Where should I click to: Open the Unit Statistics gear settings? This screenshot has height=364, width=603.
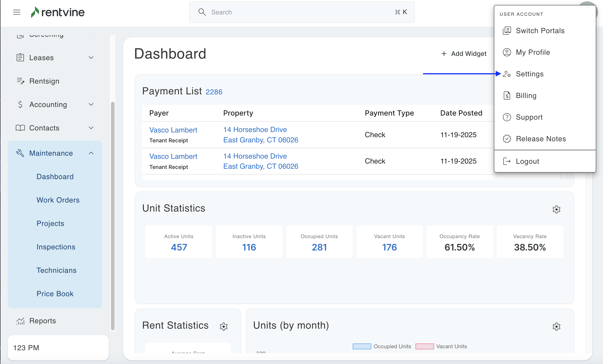point(556,209)
